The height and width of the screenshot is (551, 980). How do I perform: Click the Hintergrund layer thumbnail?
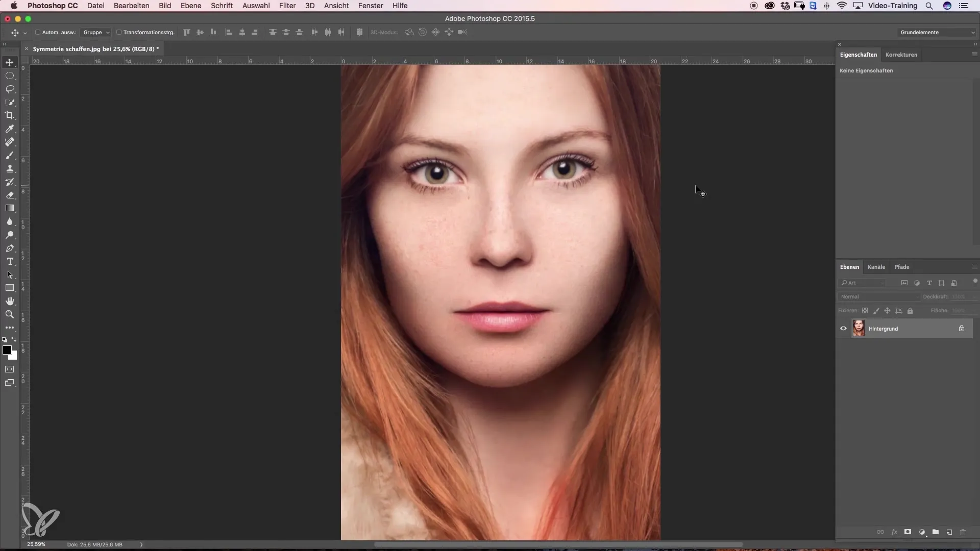859,329
